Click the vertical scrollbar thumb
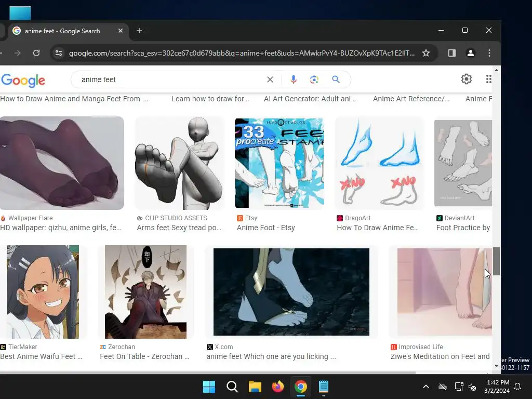532x399 pixels. coord(496,261)
